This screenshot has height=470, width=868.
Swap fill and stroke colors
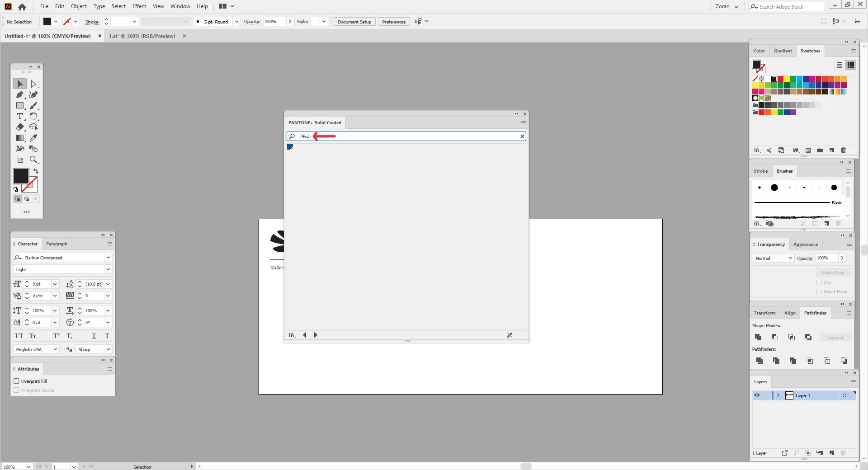[x=36, y=171]
